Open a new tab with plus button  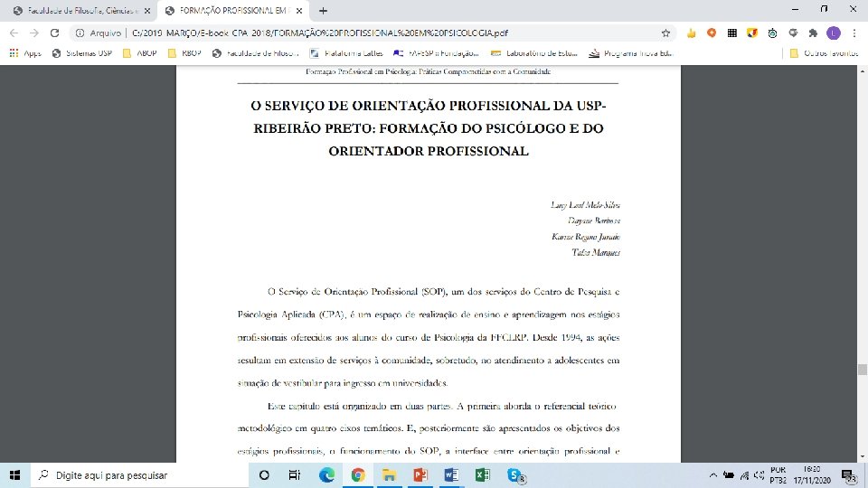point(324,11)
